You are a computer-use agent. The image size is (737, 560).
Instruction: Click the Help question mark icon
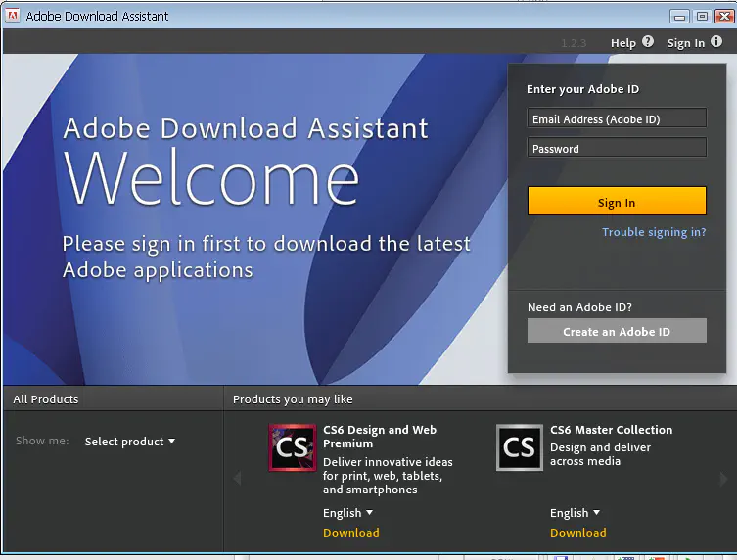coord(647,42)
